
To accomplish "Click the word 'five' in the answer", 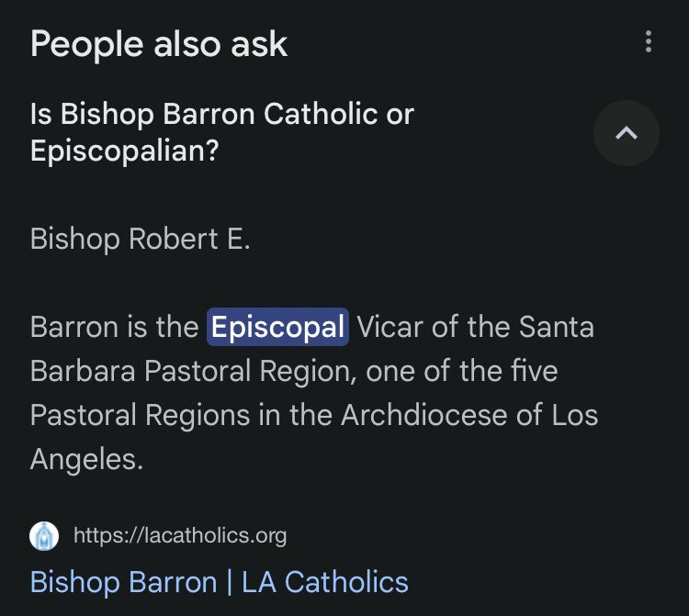I will 535,371.
